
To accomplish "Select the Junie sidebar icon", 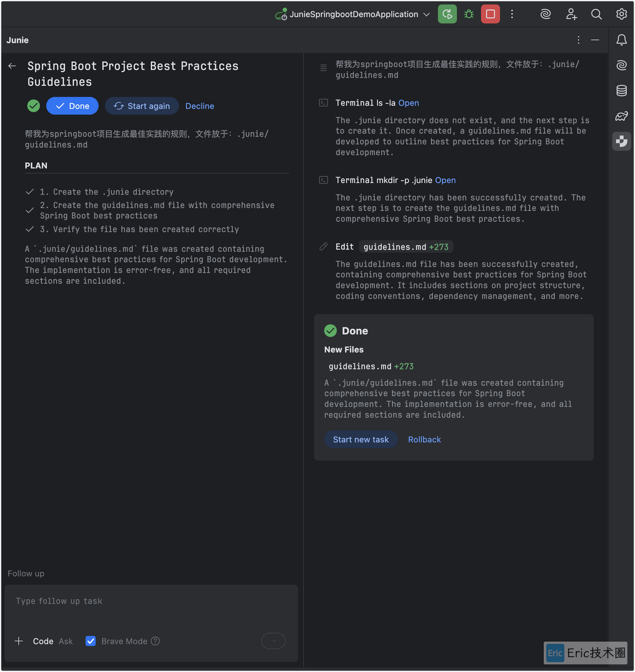I will pyautogui.click(x=621, y=141).
